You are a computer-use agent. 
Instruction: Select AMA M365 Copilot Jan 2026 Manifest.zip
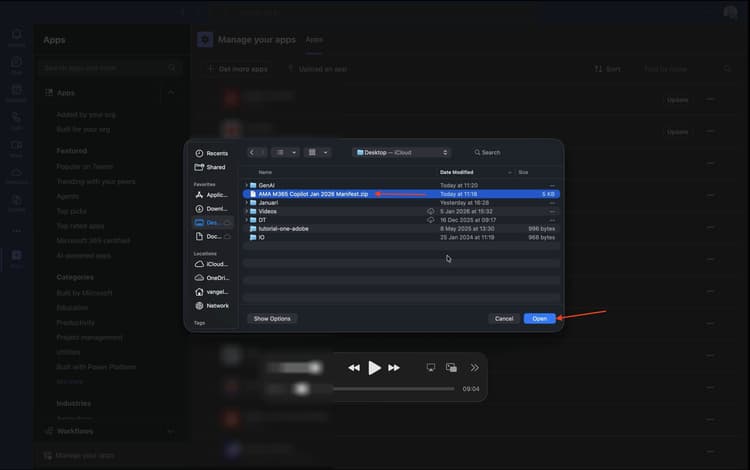coord(401,194)
